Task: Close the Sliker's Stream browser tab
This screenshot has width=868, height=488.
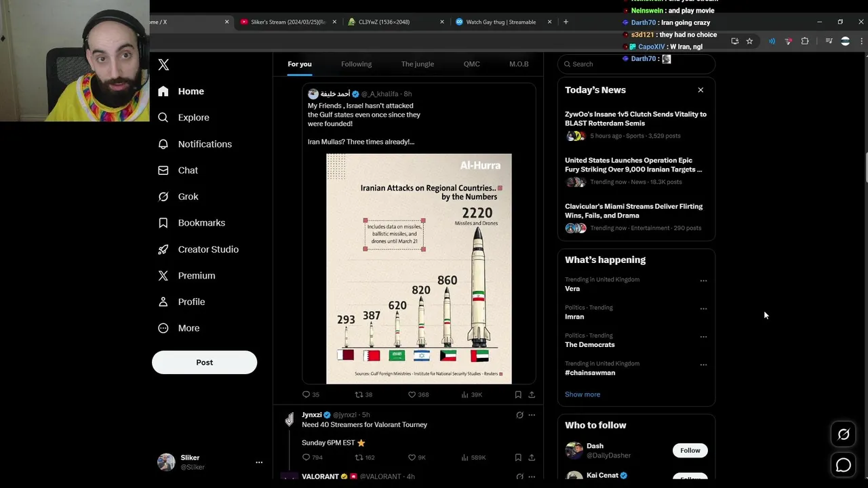Action: click(334, 22)
